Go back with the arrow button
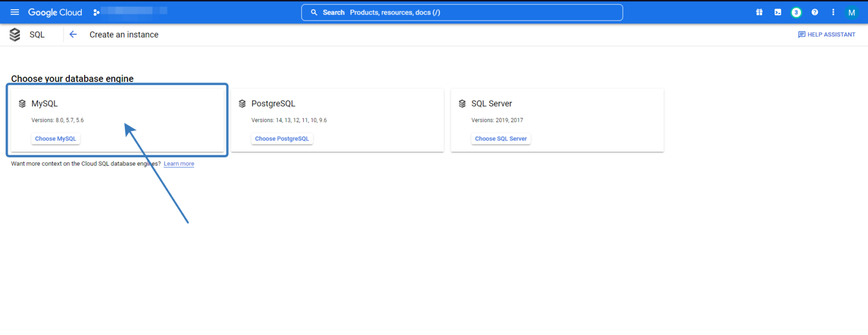 point(73,34)
